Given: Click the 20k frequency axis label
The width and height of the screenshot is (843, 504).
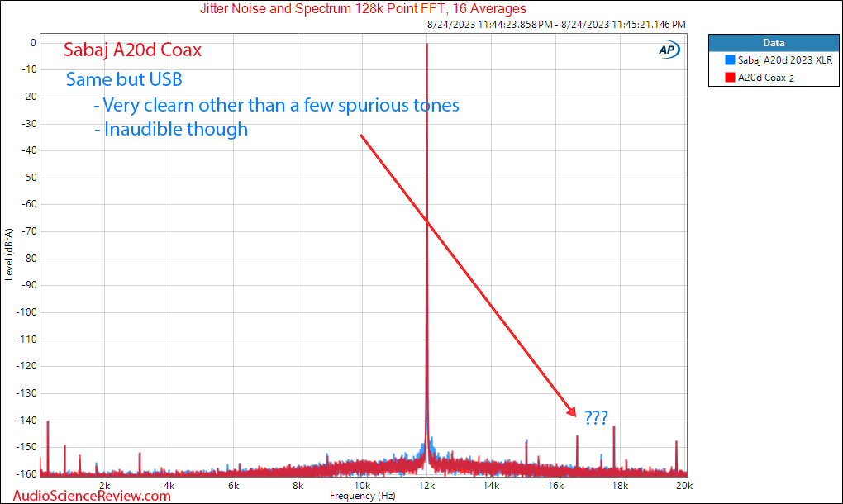Looking at the screenshot, I should pos(684,486).
